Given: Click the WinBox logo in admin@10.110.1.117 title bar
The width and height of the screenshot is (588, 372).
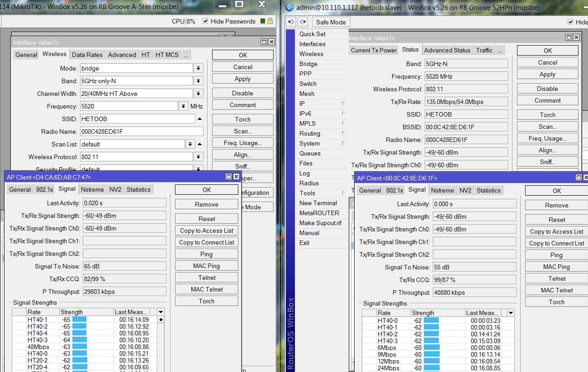Looking at the screenshot, I should (290, 7).
